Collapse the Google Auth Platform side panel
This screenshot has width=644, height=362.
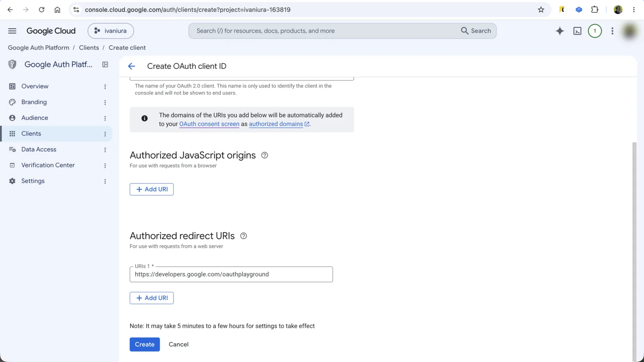click(x=105, y=64)
